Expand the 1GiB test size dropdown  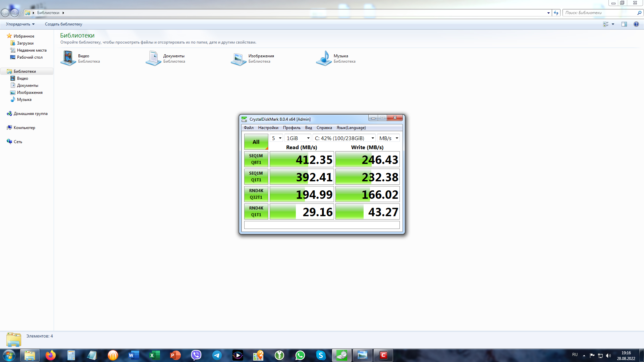[298, 138]
